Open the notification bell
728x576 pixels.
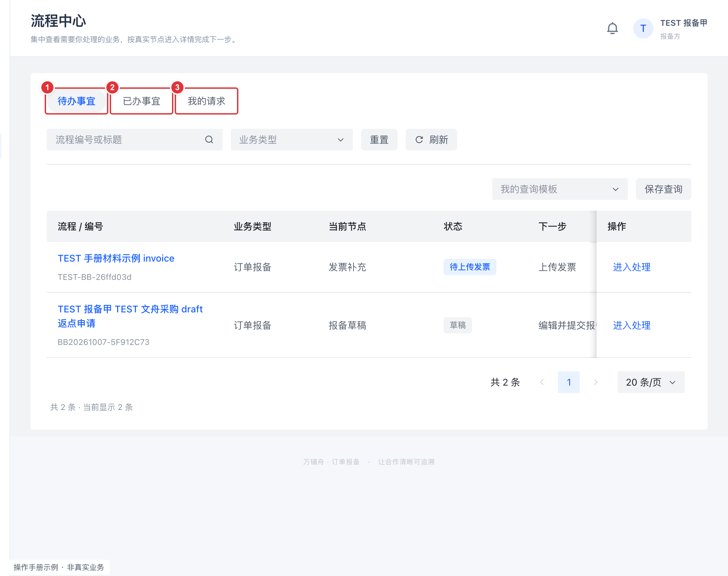(x=612, y=28)
